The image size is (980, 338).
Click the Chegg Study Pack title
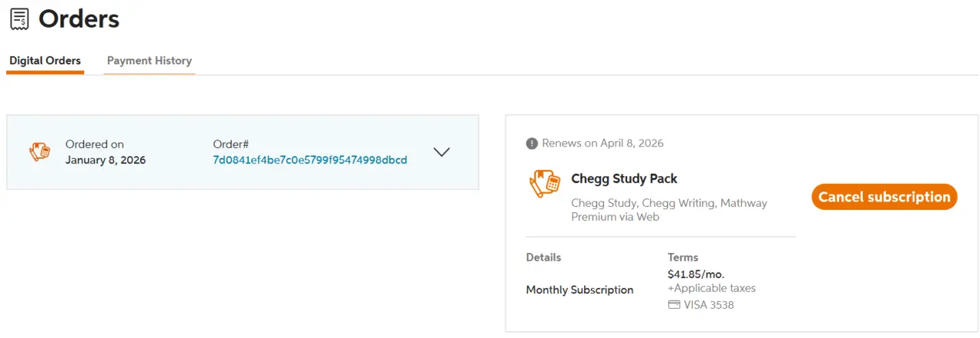tap(624, 179)
